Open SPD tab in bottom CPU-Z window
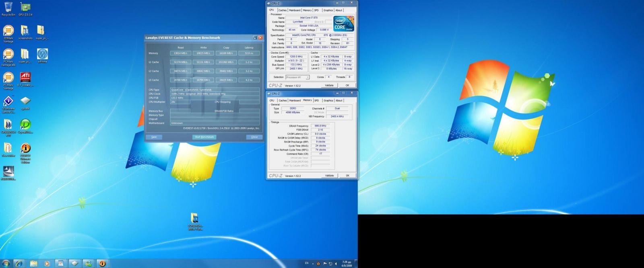This screenshot has height=268, width=644. pos(317,100)
